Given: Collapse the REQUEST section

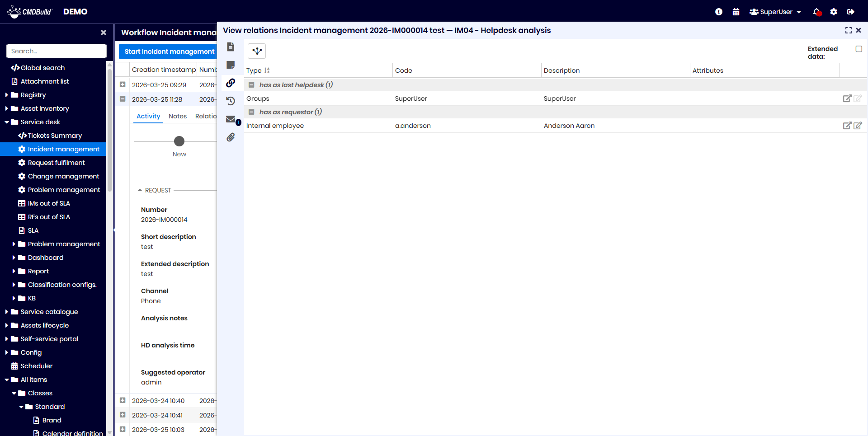Looking at the screenshot, I should pos(140,190).
